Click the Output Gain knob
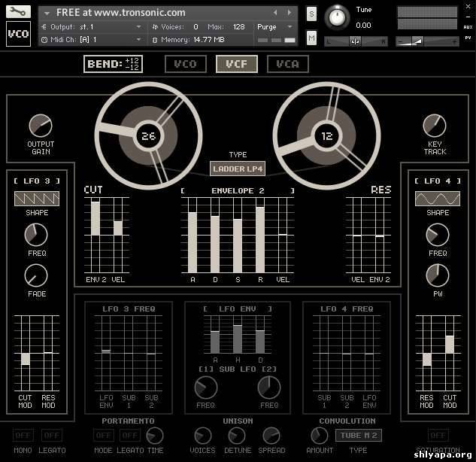Viewport: 476px width, 462px height. click(41, 126)
